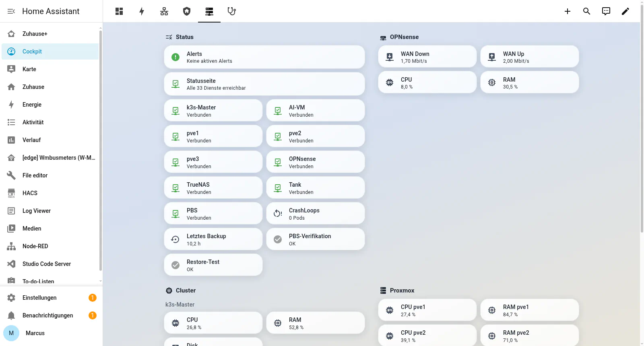Image resolution: width=644 pixels, height=346 pixels.
Task: Click the WAN Down download icon
Action: pos(390,57)
